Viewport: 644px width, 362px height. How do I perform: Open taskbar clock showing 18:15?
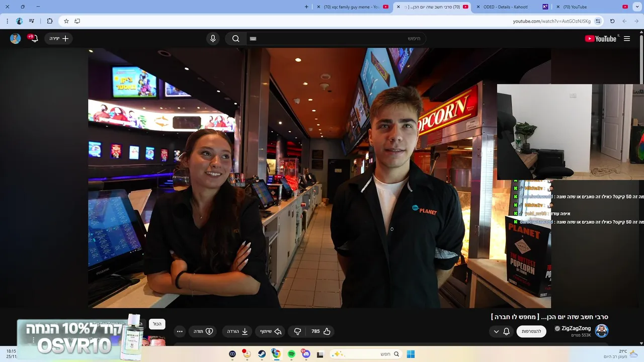(11, 354)
